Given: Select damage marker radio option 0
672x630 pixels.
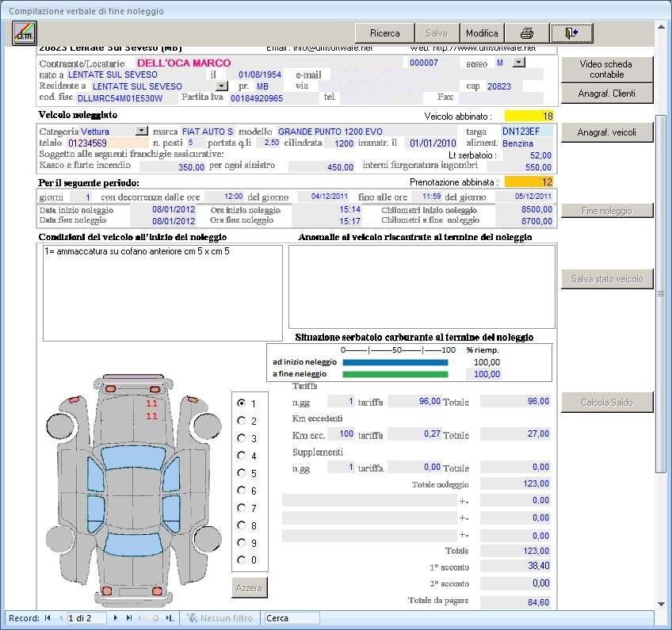Looking at the screenshot, I should 241,559.
